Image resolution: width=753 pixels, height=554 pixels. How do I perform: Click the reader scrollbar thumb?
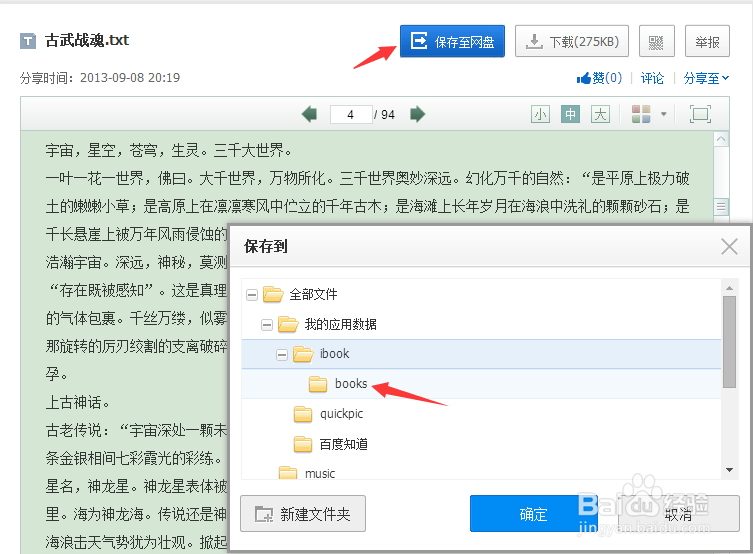coord(721,207)
